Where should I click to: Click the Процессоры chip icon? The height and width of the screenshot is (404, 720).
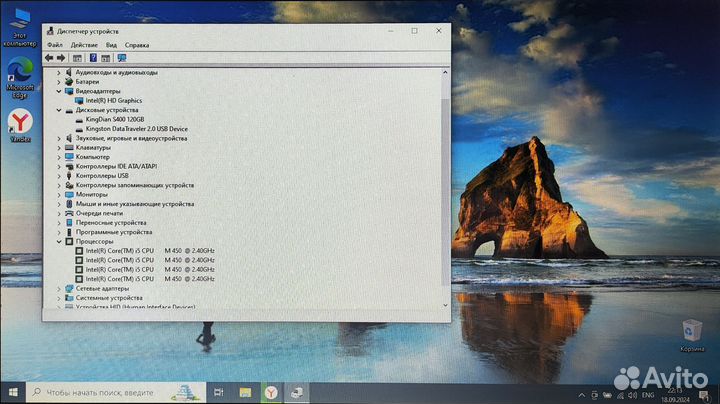69,241
